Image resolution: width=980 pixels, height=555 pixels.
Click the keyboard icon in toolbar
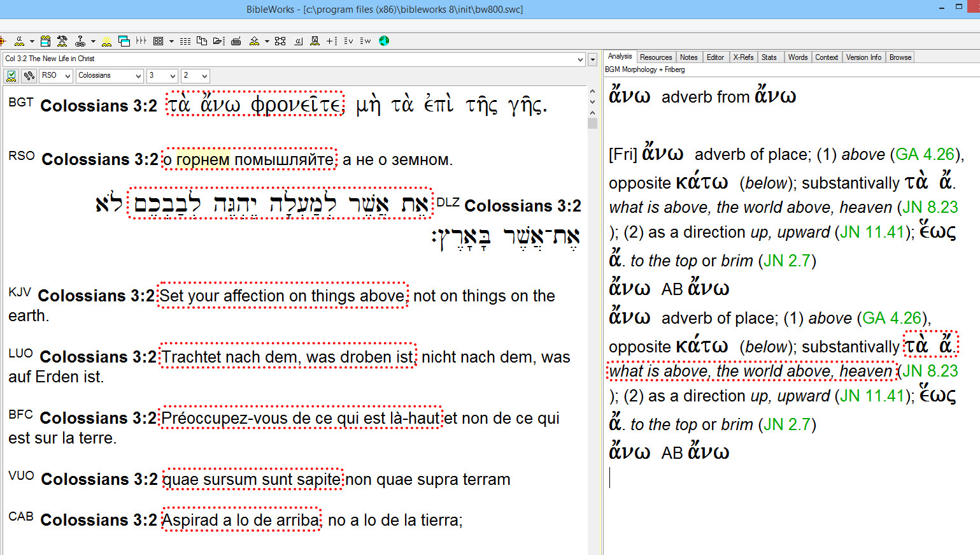(236, 41)
